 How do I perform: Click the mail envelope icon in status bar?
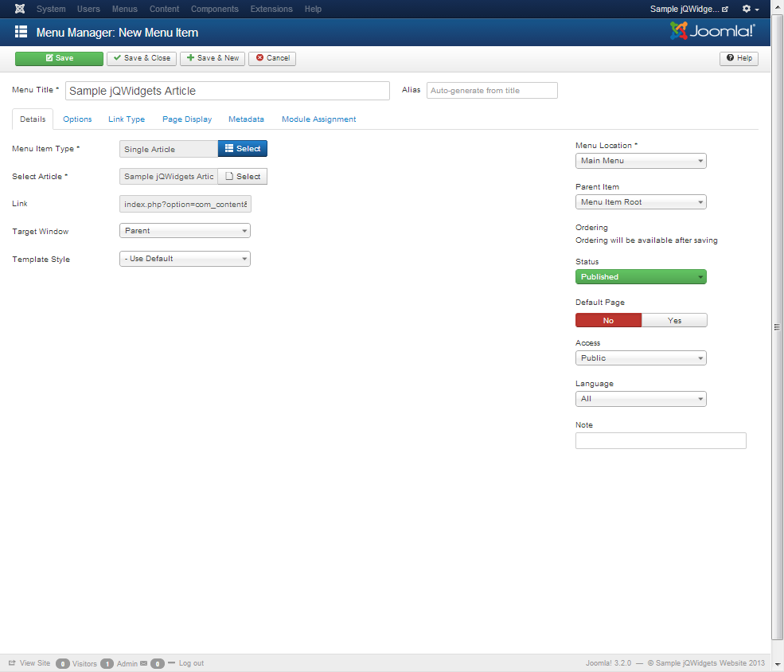(x=144, y=663)
